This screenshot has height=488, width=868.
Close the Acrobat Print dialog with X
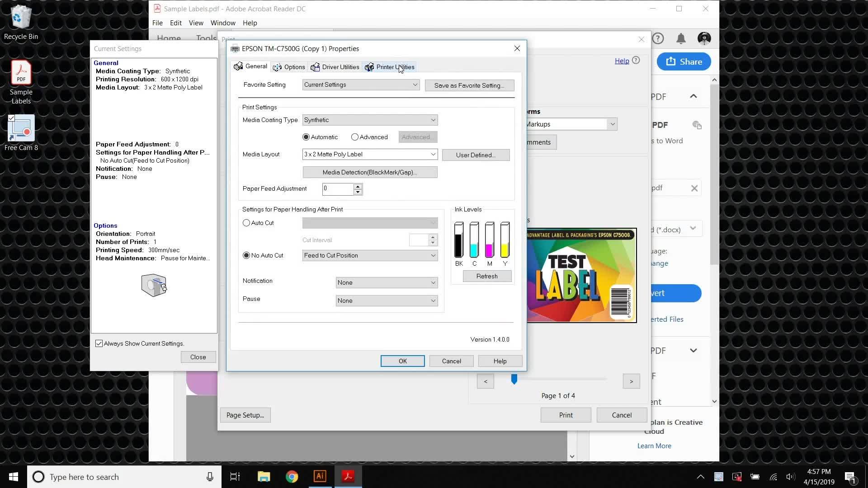point(641,39)
